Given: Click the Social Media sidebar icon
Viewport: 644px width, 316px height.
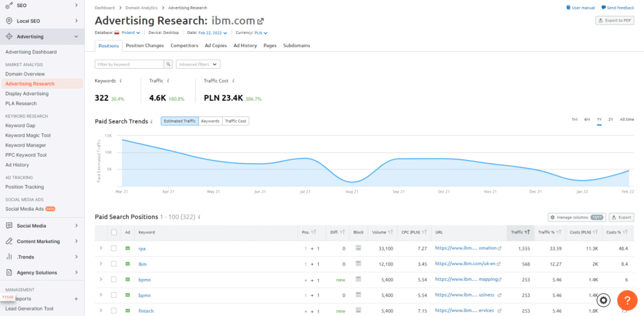Looking at the screenshot, I should coord(9,225).
